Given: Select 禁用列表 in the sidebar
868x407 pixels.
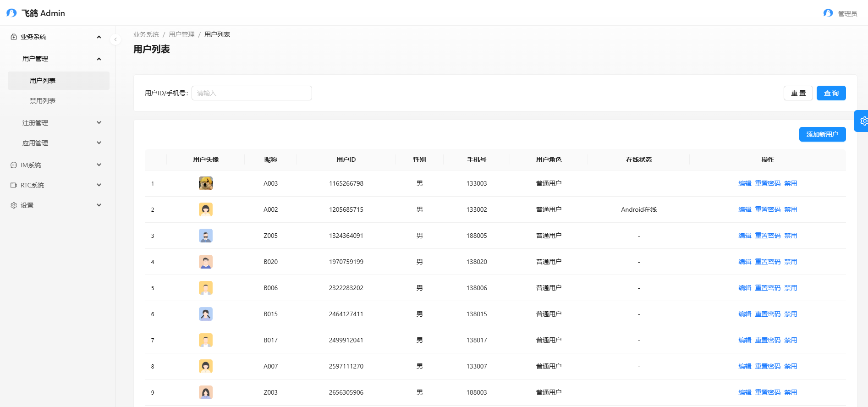Looking at the screenshot, I should 43,101.
